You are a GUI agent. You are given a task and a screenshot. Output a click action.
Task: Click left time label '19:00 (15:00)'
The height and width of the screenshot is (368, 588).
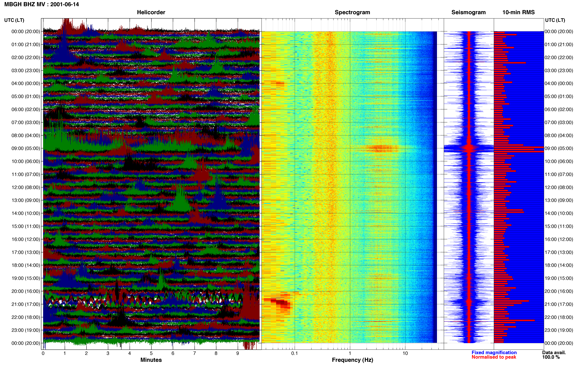26,278
